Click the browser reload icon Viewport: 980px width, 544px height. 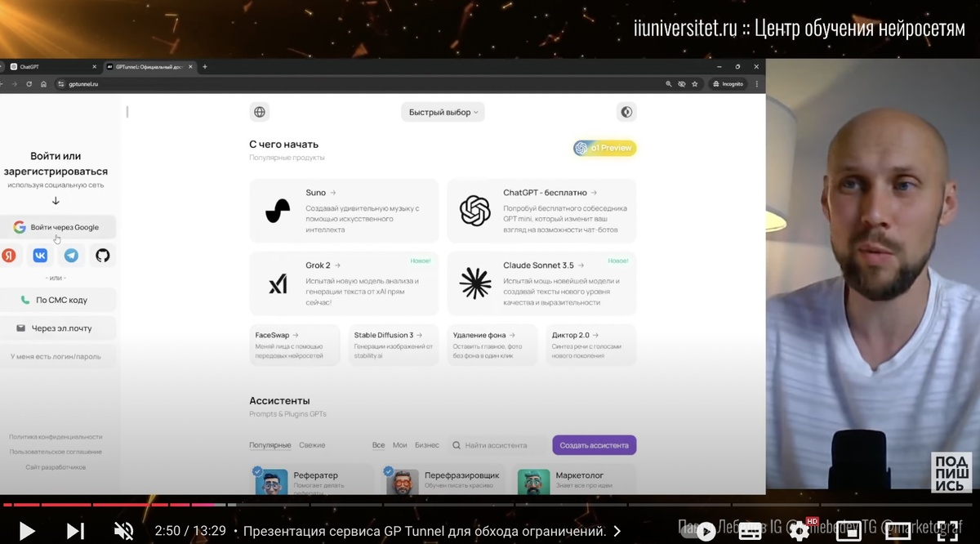[29, 83]
